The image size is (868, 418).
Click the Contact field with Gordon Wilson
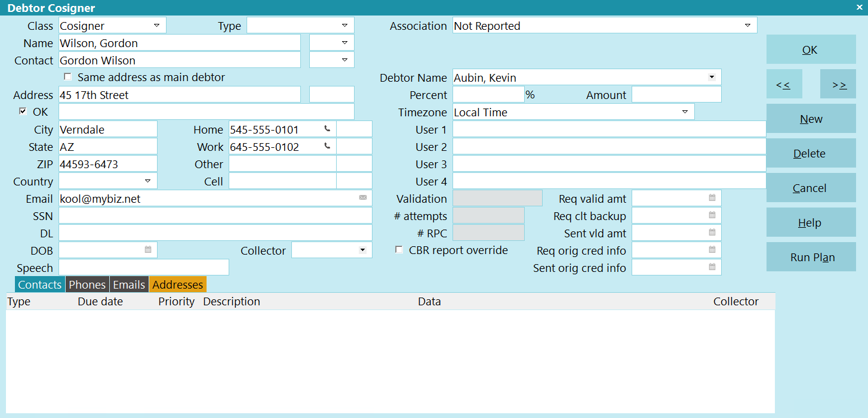(180, 60)
